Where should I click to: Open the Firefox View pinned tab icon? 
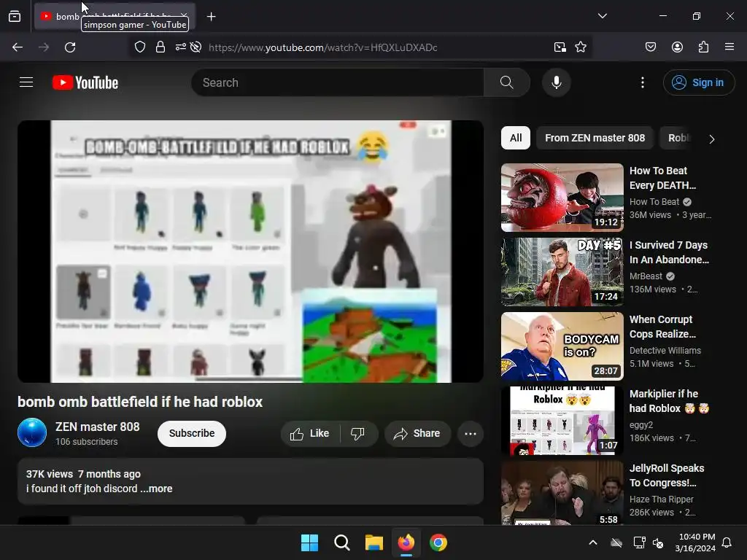point(15,17)
